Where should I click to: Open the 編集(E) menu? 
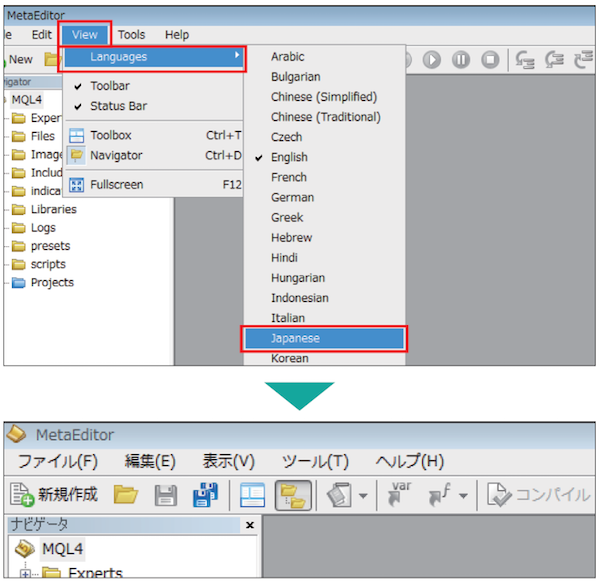pos(150,461)
